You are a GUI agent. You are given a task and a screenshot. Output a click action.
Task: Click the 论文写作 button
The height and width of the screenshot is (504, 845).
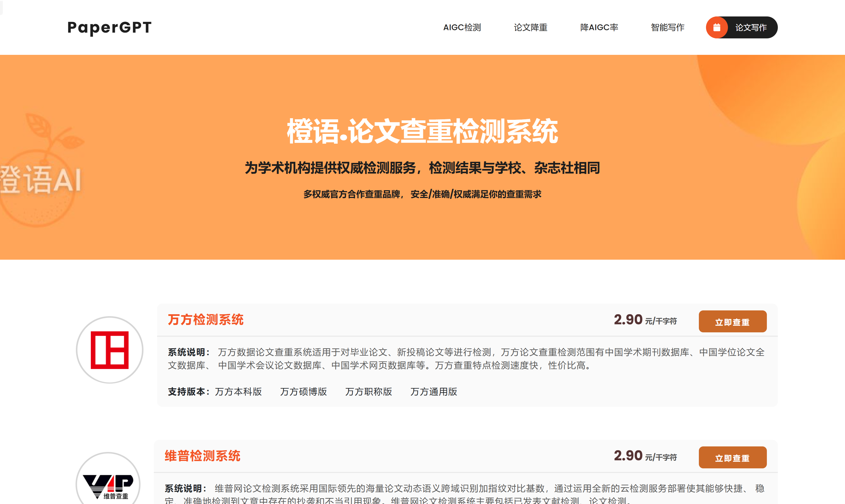742,27
